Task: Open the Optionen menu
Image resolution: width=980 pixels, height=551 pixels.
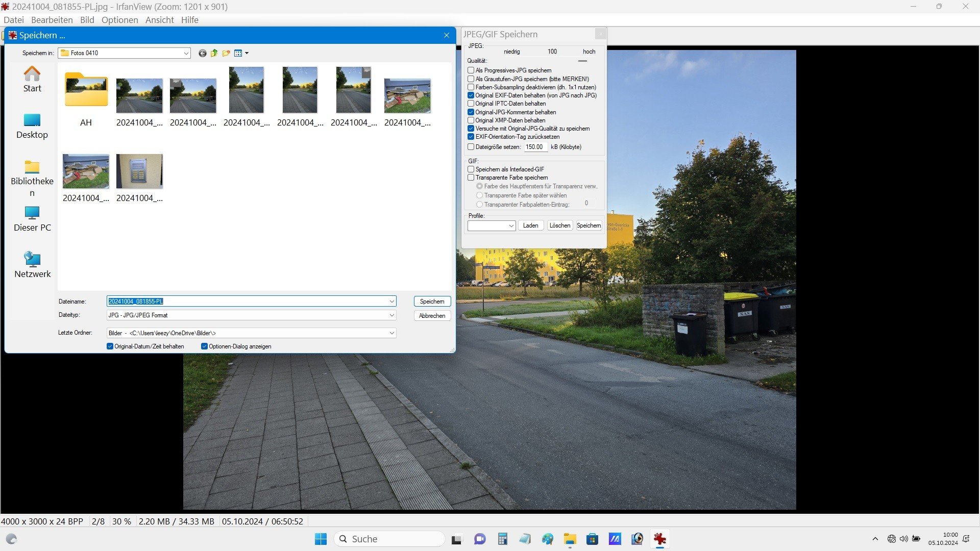Action: (119, 20)
